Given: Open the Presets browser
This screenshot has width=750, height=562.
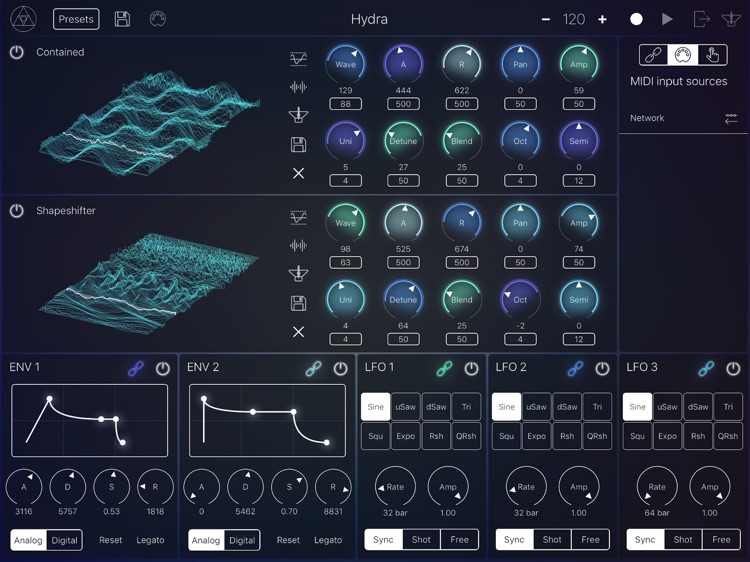Looking at the screenshot, I should pyautogui.click(x=76, y=19).
